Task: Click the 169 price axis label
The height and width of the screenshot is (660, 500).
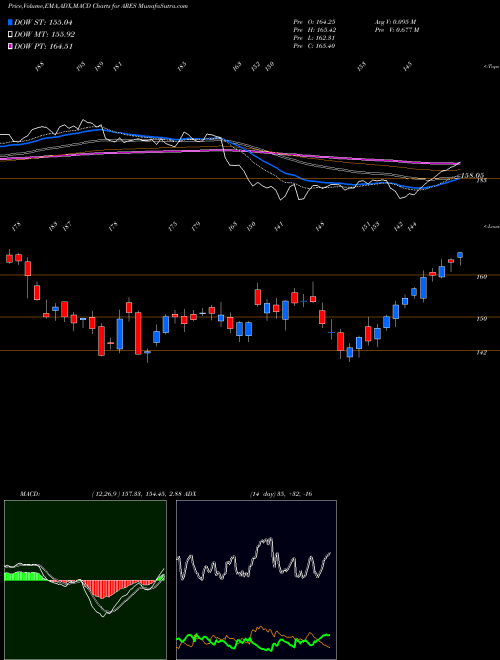Action: (482, 277)
